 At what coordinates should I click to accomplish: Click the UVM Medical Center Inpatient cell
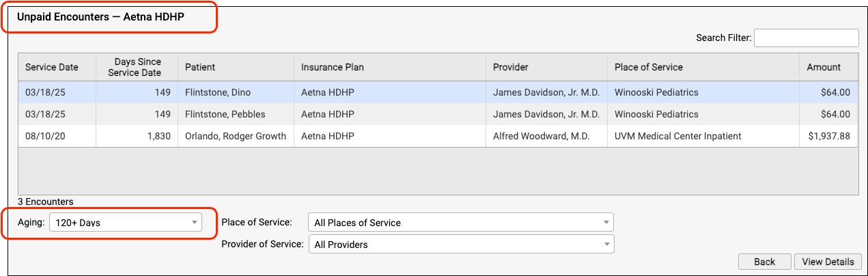click(703, 136)
